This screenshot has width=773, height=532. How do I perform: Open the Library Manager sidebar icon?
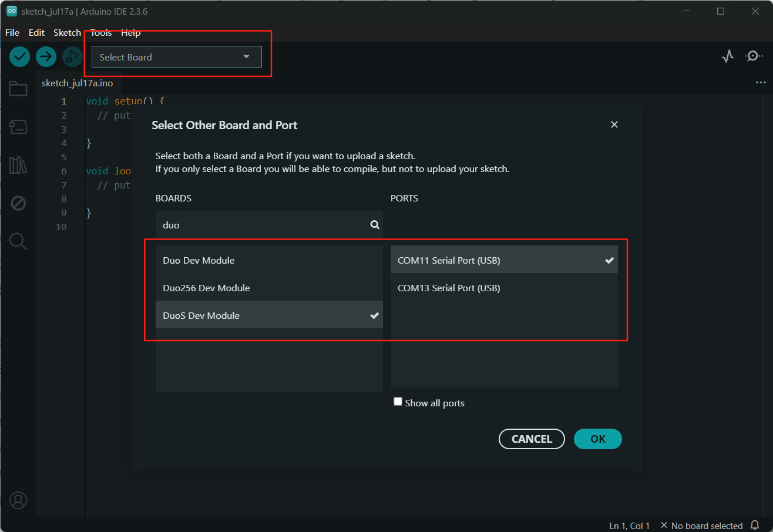pyautogui.click(x=18, y=165)
